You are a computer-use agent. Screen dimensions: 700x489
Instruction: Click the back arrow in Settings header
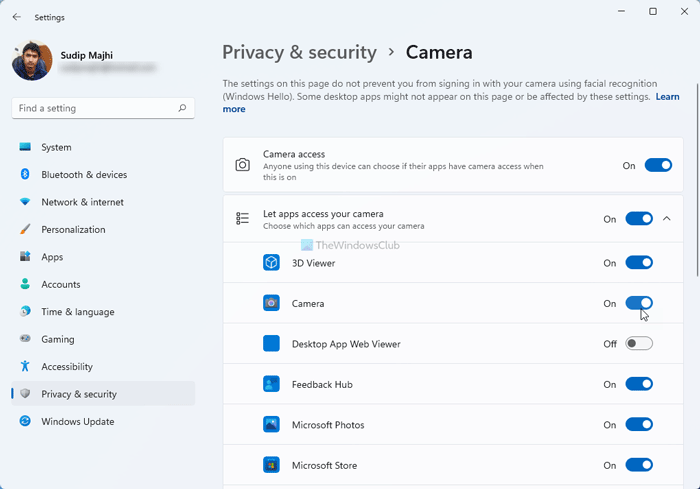[x=16, y=17]
